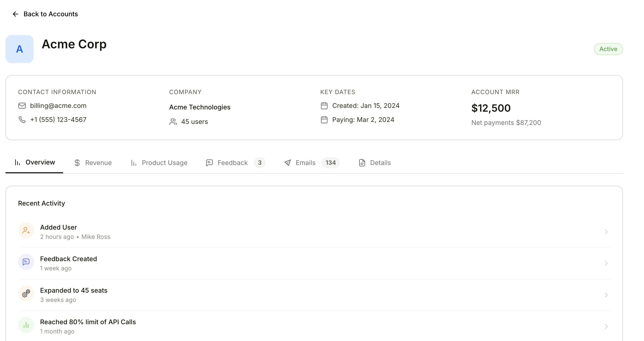The image size is (644, 341).
Task: Click the Acme Technologies company name
Action: [200, 107]
